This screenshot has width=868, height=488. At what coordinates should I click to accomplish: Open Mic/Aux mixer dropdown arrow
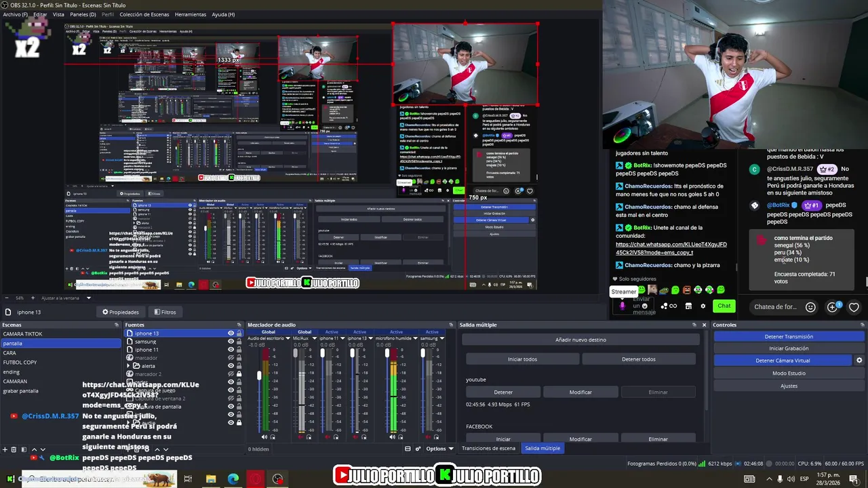tap(315, 338)
